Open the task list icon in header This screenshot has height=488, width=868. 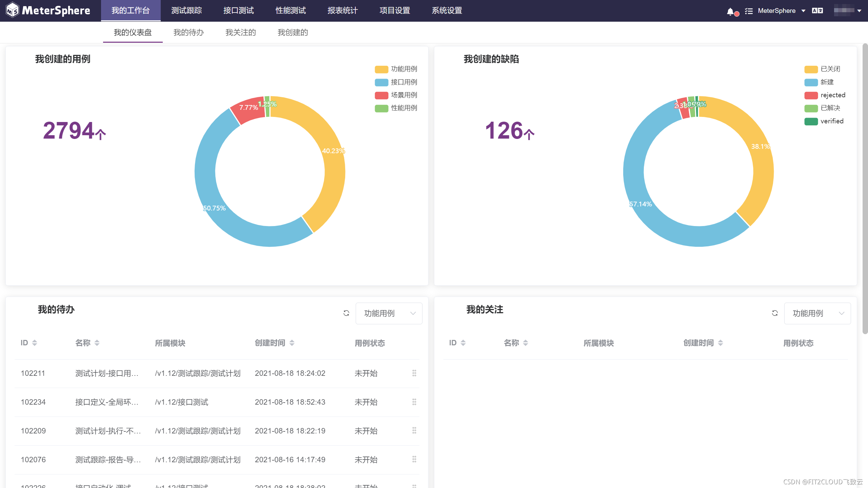(x=749, y=11)
